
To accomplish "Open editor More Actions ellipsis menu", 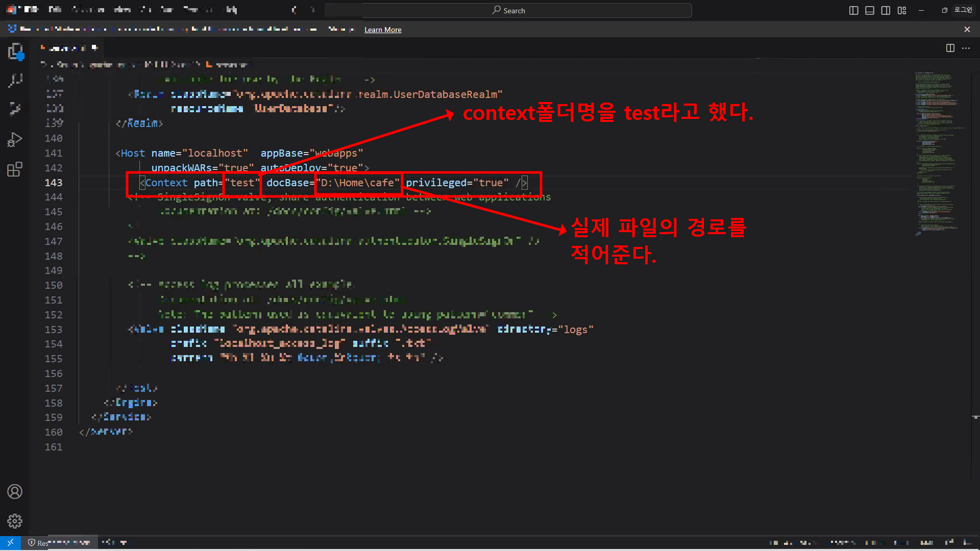I will coord(966,48).
